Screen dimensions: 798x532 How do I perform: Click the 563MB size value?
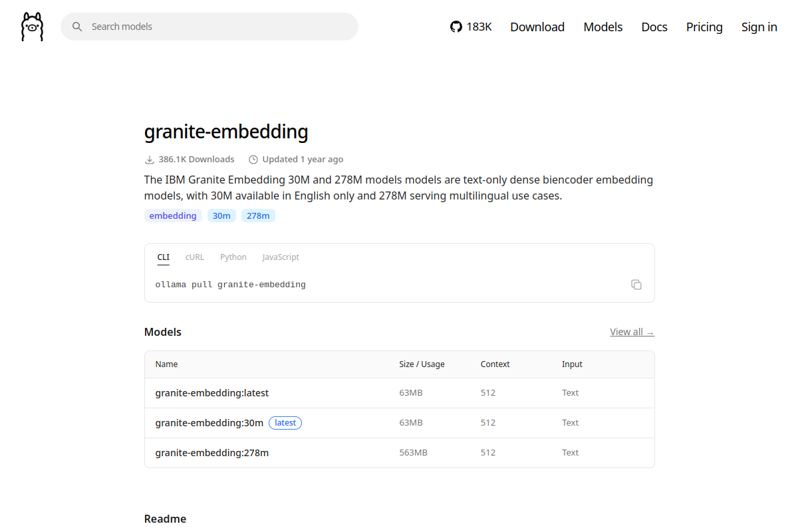pyautogui.click(x=414, y=453)
